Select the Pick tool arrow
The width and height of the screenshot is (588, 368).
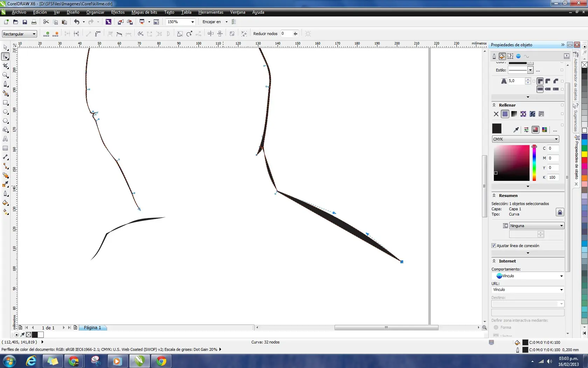tap(5, 47)
